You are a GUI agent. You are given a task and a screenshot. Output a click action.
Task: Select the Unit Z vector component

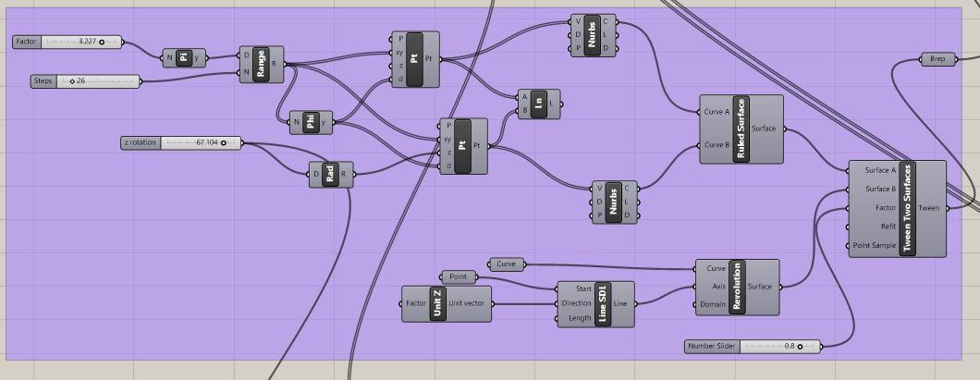(438, 303)
